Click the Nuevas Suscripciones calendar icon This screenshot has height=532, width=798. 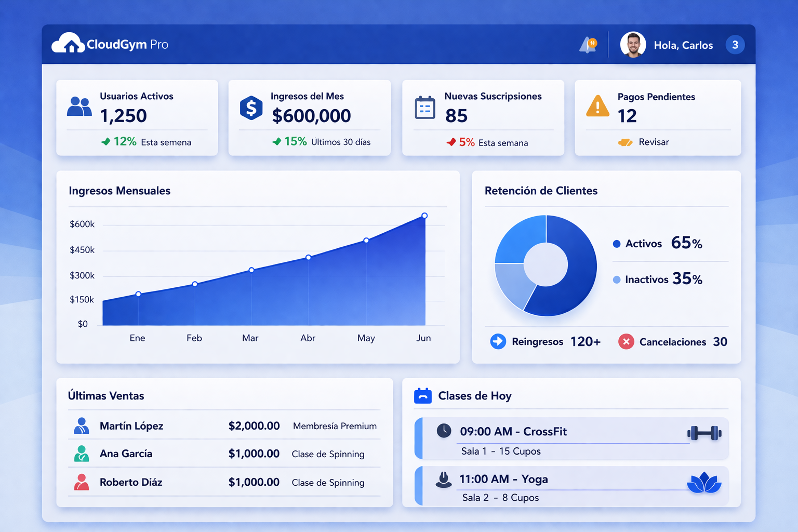coord(425,108)
